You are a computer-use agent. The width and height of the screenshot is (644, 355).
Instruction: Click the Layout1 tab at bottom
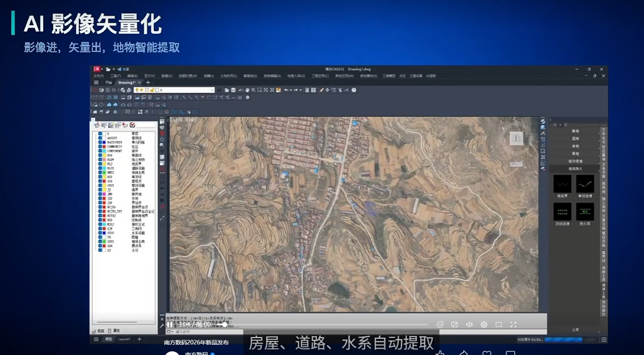[124, 339]
